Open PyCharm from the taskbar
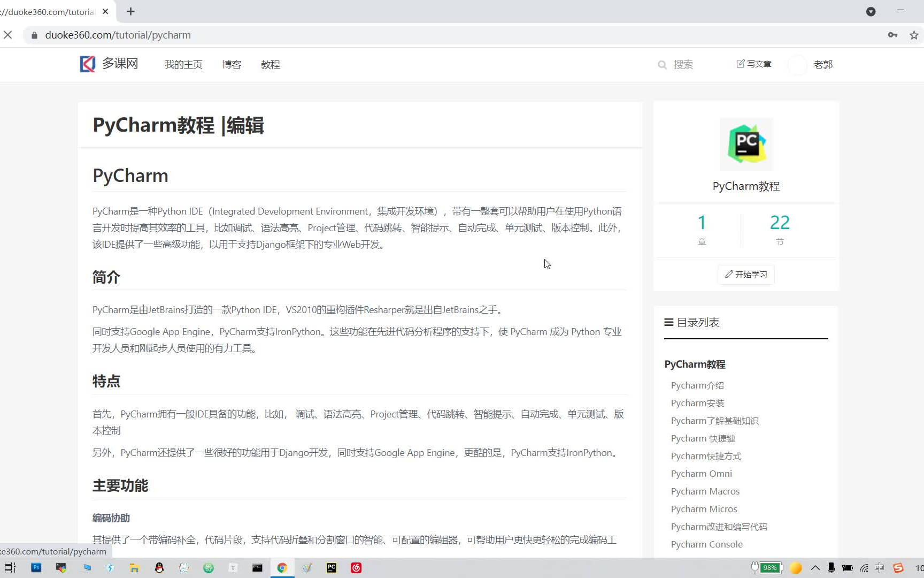 332,568
